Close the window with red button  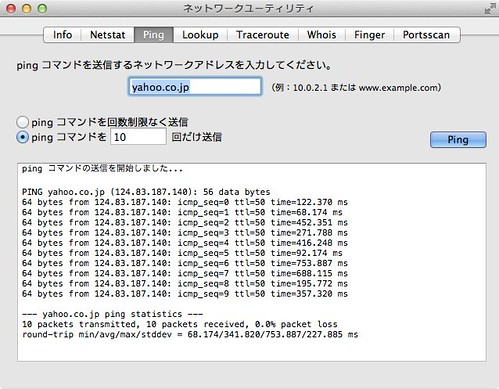click(11, 8)
